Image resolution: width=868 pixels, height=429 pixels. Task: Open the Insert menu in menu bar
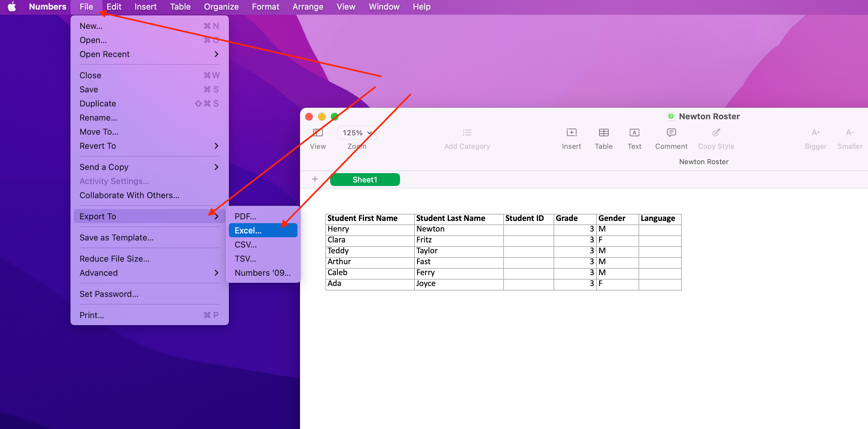[146, 7]
